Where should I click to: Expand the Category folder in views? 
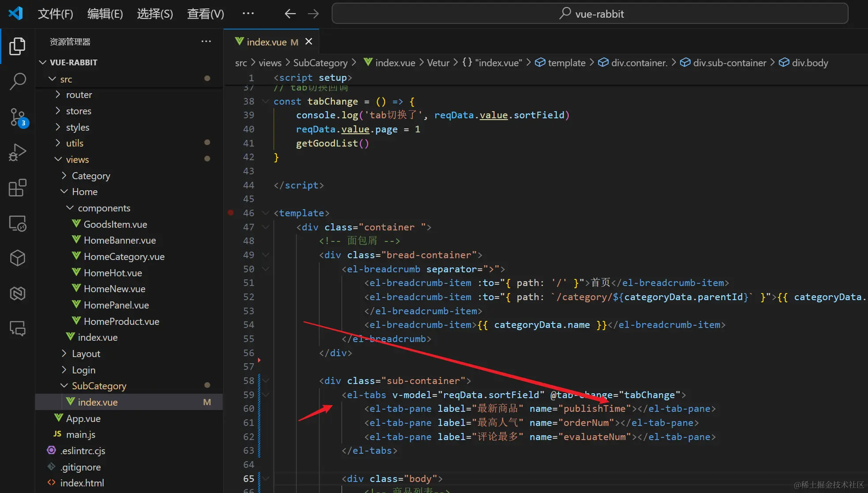(90, 176)
